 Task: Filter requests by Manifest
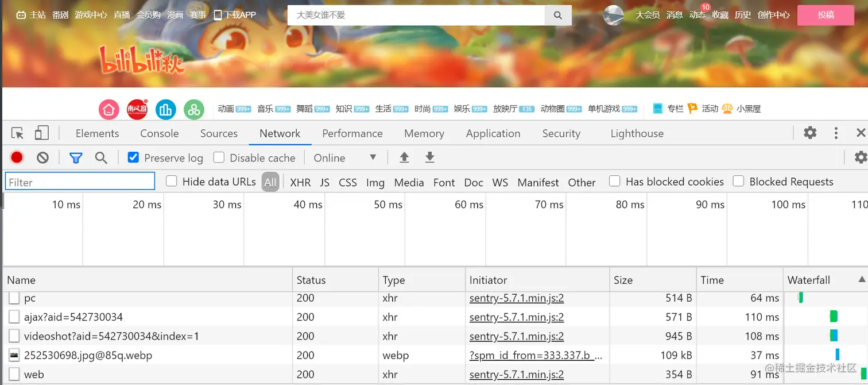click(x=538, y=182)
